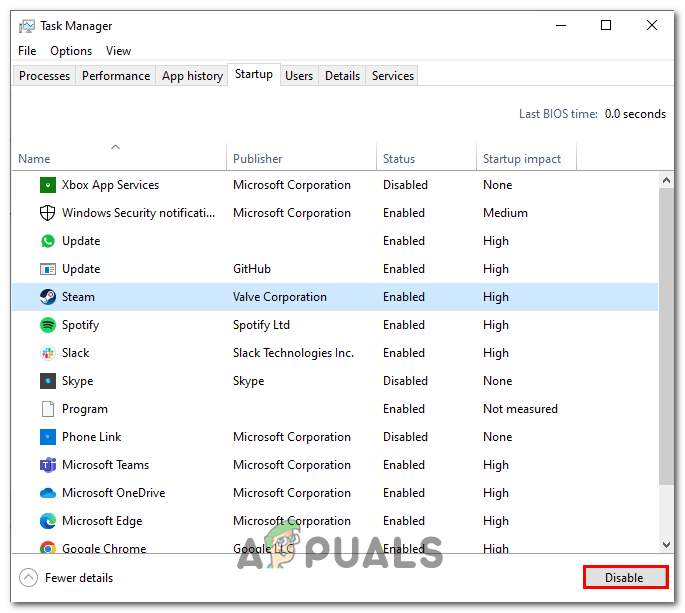The width and height of the screenshot is (685, 613).
Task: Switch to the Users tab
Action: [299, 76]
